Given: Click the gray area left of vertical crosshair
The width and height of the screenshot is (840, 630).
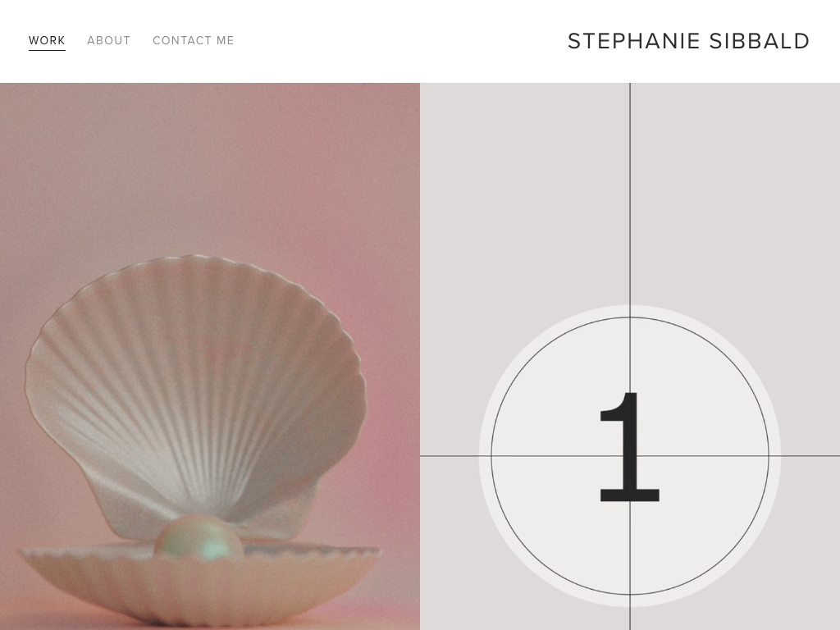Looking at the screenshot, I should pyautogui.click(x=524, y=193).
